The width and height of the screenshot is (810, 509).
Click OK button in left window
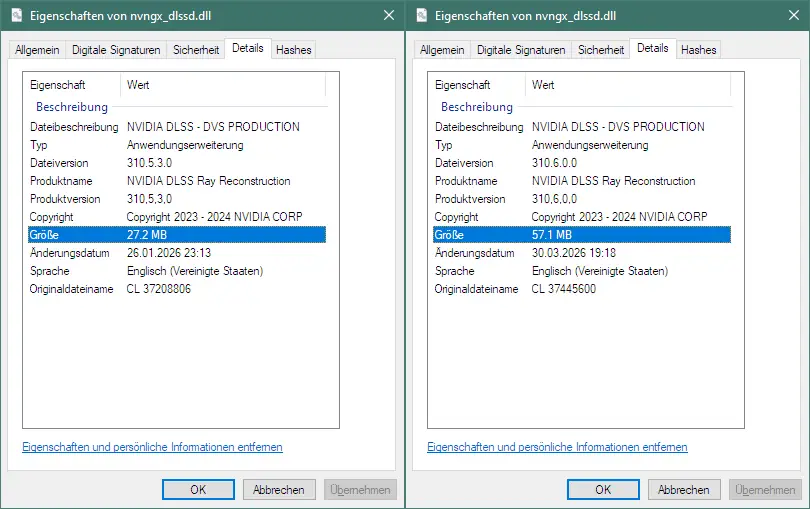tap(198, 489)
